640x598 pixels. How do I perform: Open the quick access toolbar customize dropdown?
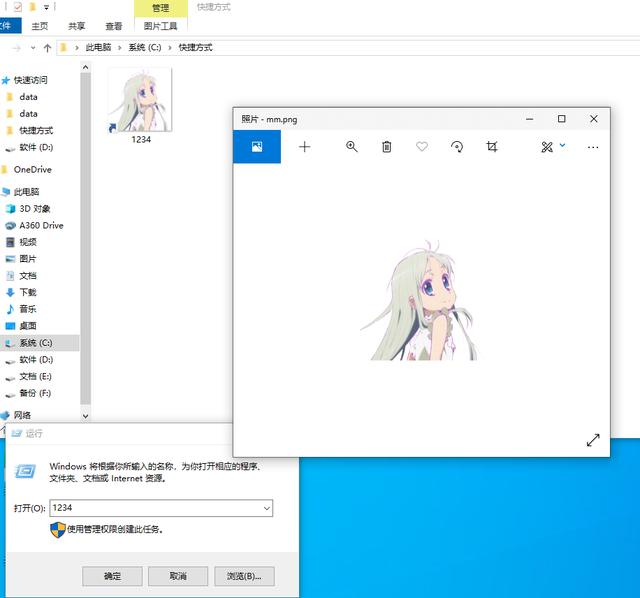46,7
